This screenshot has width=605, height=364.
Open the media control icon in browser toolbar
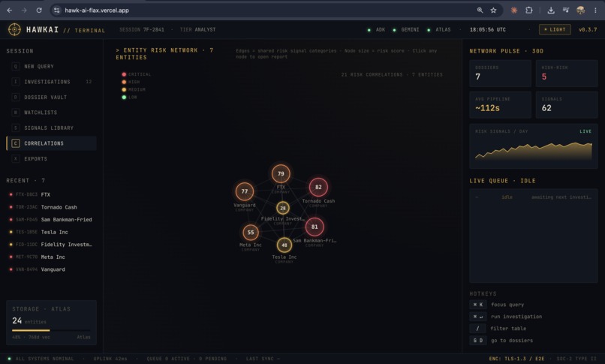(x=566, y=11)
